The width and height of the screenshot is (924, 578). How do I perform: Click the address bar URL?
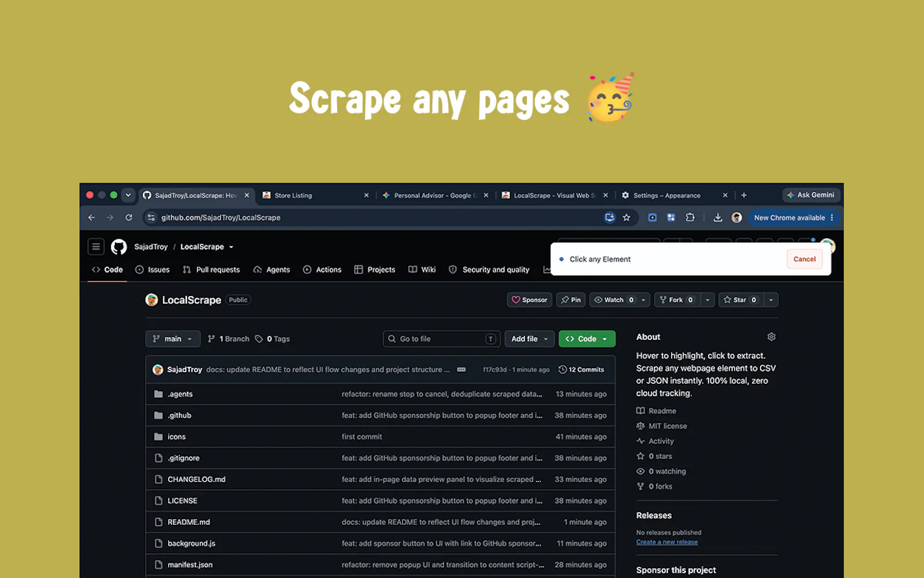click(x=221, y=217)
